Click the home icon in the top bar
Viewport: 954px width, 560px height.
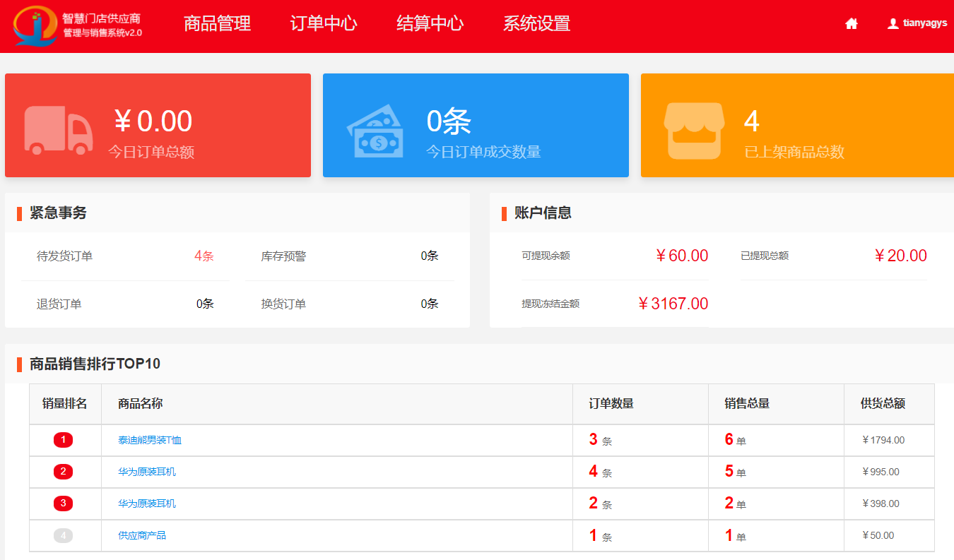(851, 23)
